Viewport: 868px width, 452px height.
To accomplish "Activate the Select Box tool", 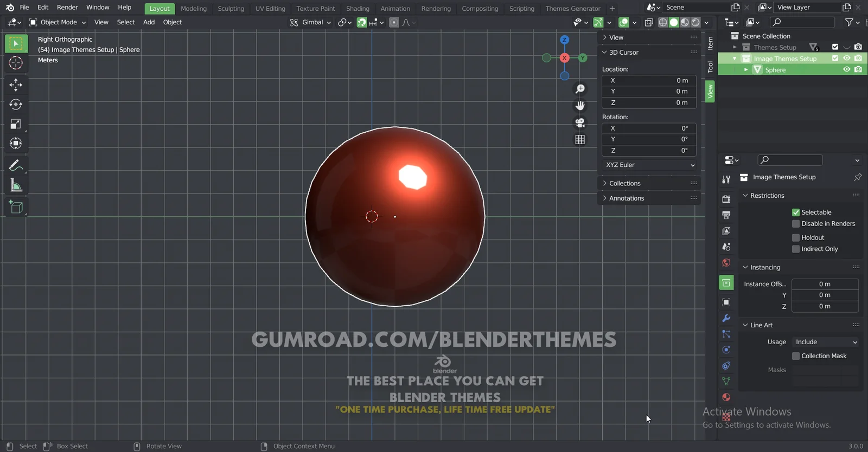I will (x=16, y=43).
